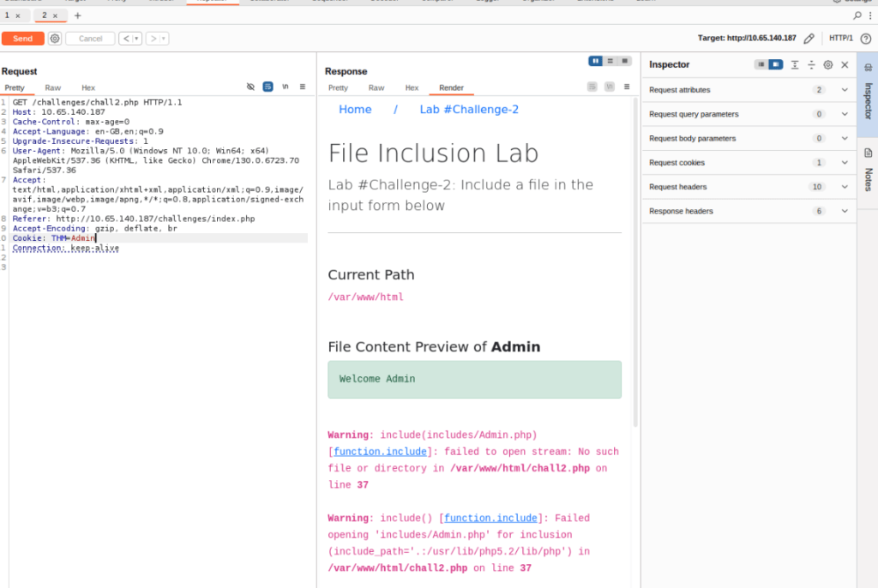Toggle response line wrap icon
878x588 pixels.
592,87
